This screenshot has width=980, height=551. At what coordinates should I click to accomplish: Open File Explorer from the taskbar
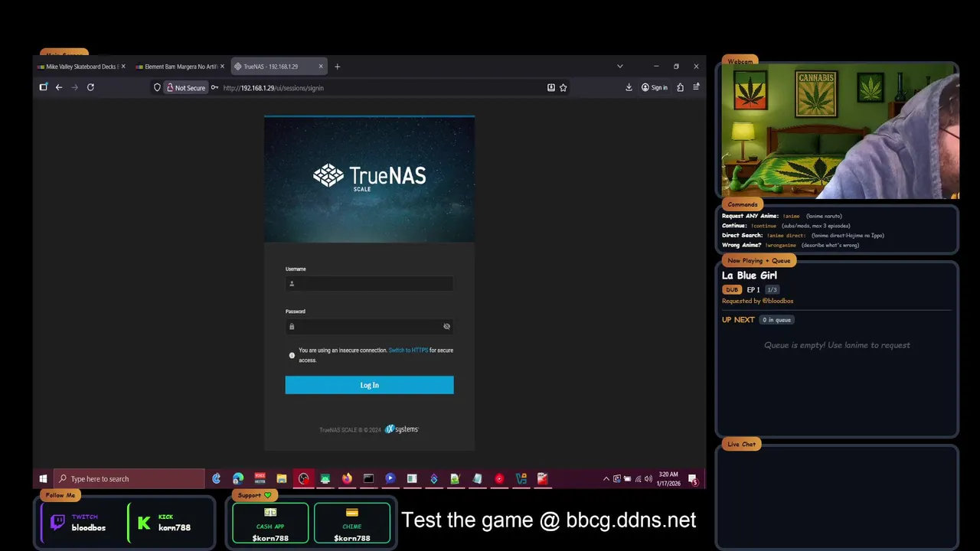(282, 479)
